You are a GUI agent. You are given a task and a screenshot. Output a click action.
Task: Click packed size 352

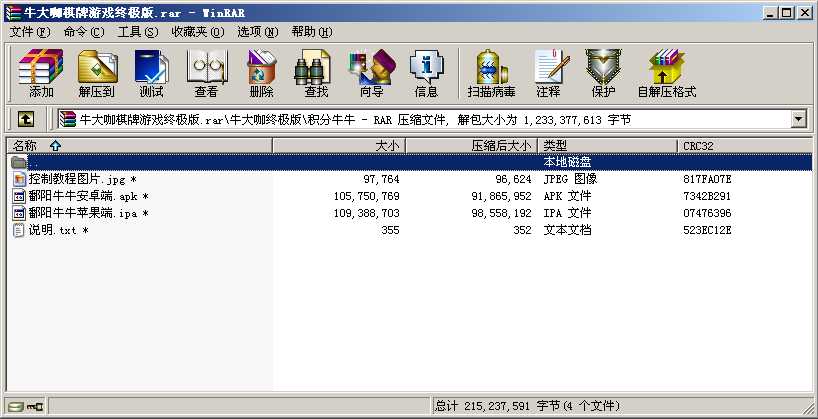click(522, 230)
